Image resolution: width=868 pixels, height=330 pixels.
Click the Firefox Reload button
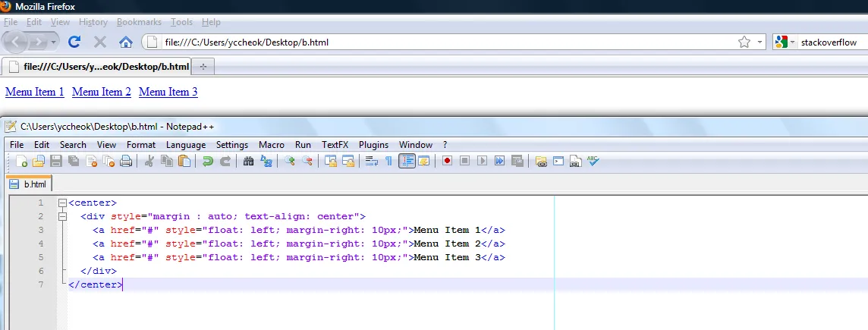74,42
